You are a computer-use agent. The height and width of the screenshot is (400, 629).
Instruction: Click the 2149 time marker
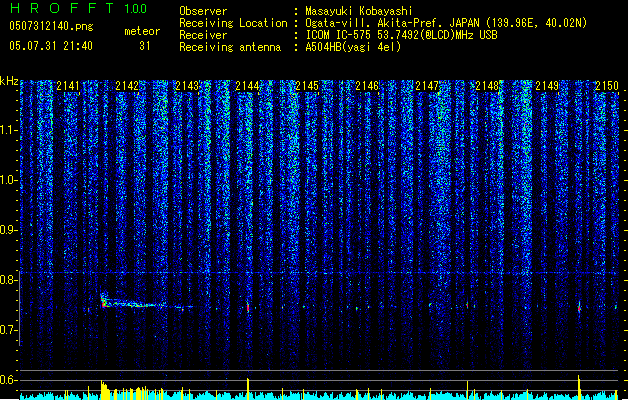(x=547, y=86)
